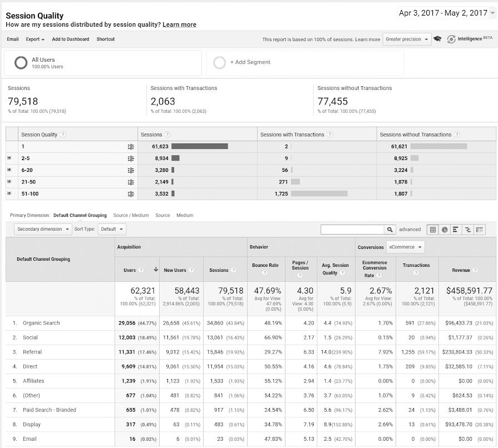The width and height of the screenshot is (498, 448).
Task: Switch to pivot table view icon
Action: (x=479, y=230)
